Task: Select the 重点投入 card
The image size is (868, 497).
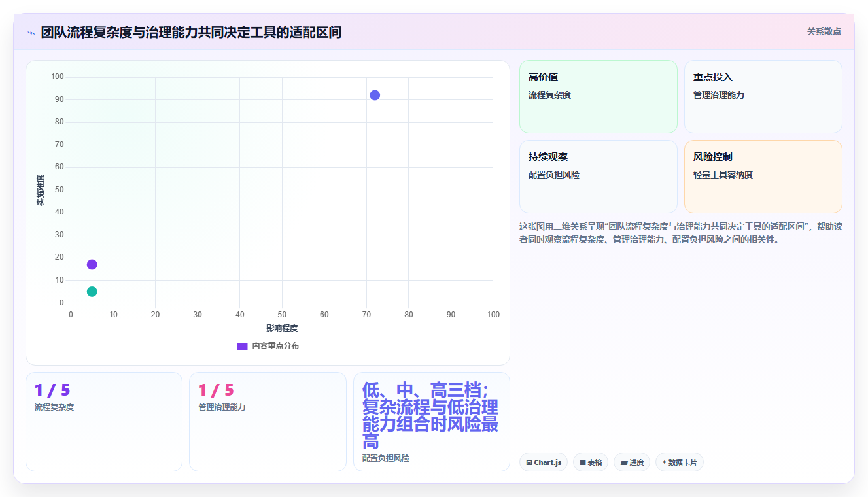Action: (x=763, y=97)
